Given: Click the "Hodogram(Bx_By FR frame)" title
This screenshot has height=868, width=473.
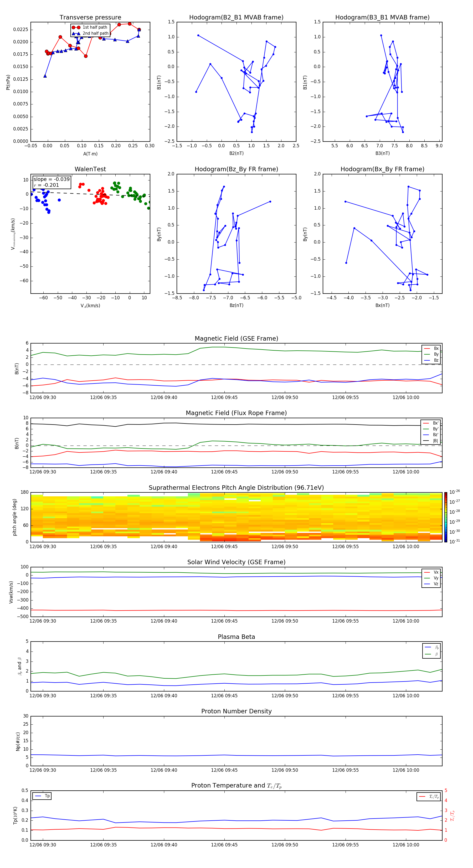Looking at the screenshot, I should (x=382, y=169).
